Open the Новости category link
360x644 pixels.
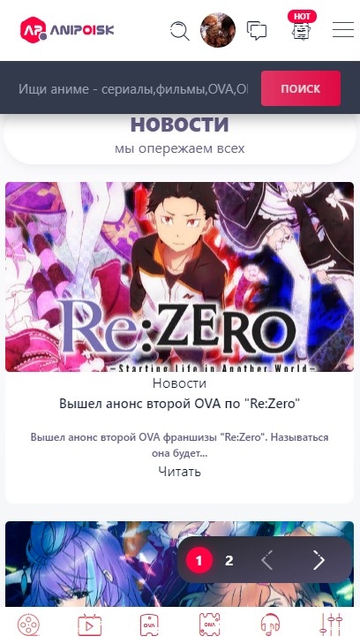click(x=180, y=383)
